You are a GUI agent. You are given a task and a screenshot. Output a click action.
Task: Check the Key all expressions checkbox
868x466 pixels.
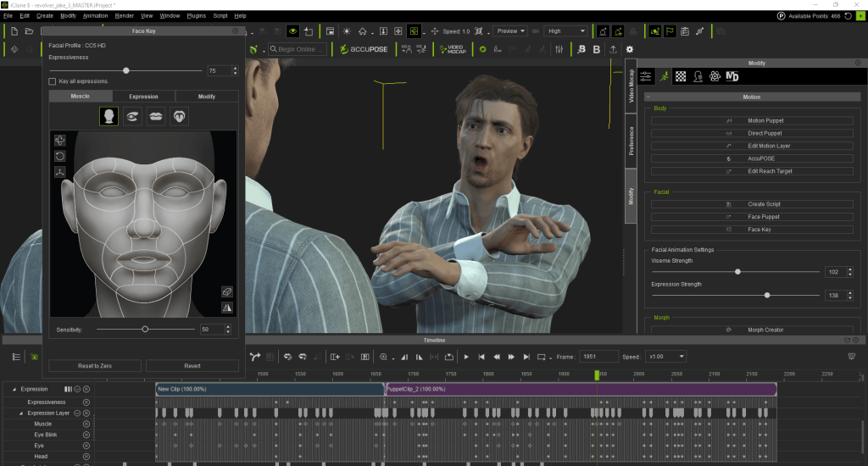pos(52,81)
